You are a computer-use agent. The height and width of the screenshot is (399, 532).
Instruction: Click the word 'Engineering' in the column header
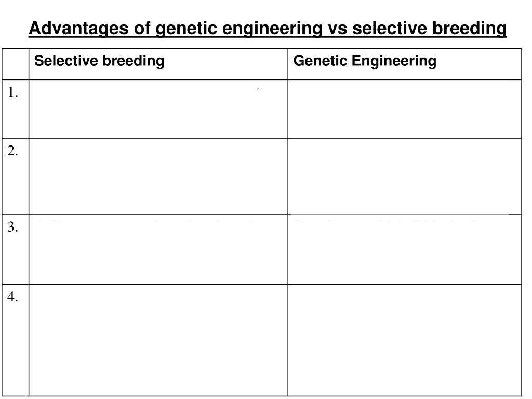pos(394,61)
